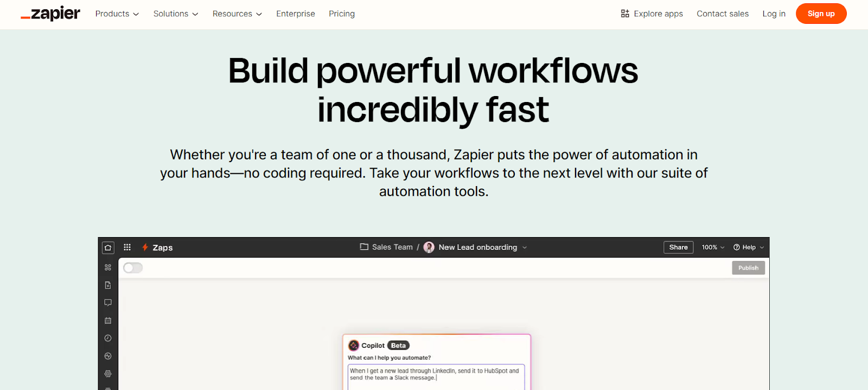Viewport: 868px width, 390px height.
Task: Open the sidebar comment bubble icon
Action: pyautogui.click(x=108, y=303)
